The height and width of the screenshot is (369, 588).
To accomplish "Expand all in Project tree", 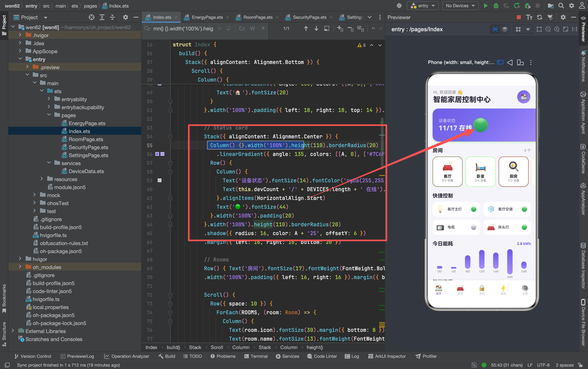I will tap(102, 17).
